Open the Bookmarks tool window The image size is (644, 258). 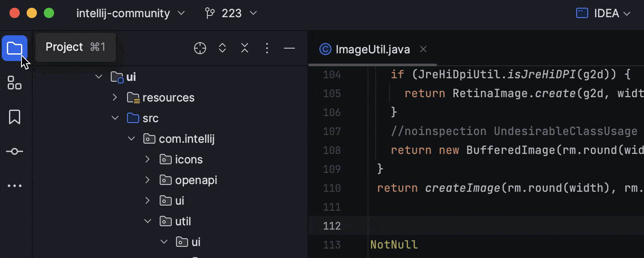[15, 117]
